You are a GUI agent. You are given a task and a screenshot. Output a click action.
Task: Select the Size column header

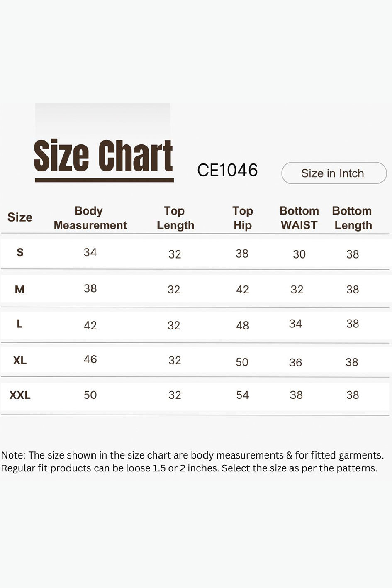[20, 217]
